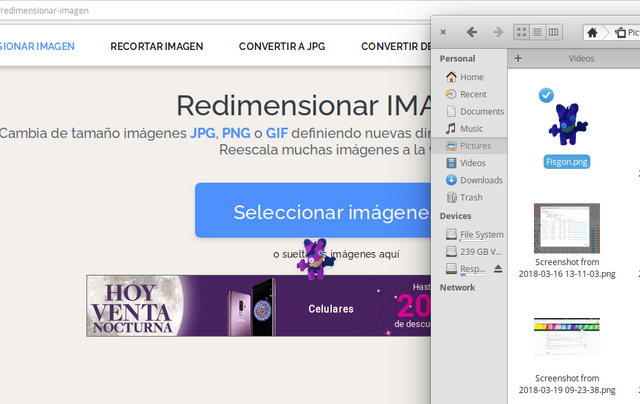Open Documents in the sidebar

(x=469, y=111)
